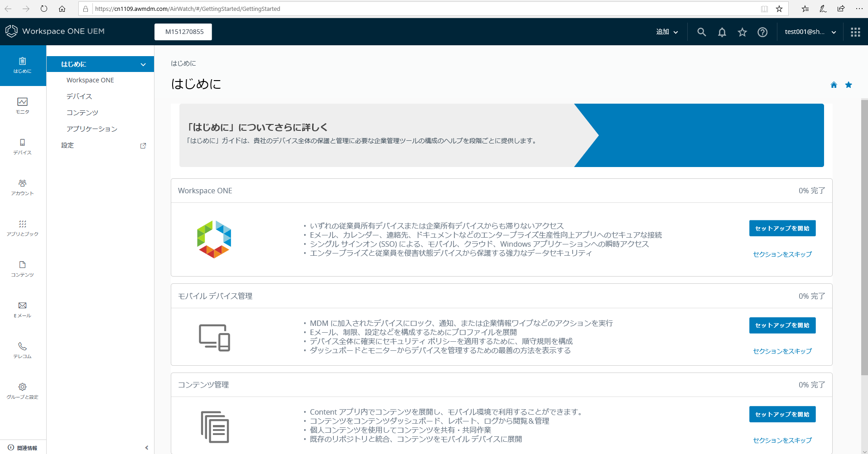Click the page vertical scrollbar
Viewport: 868px width, 454px height.
864,237
